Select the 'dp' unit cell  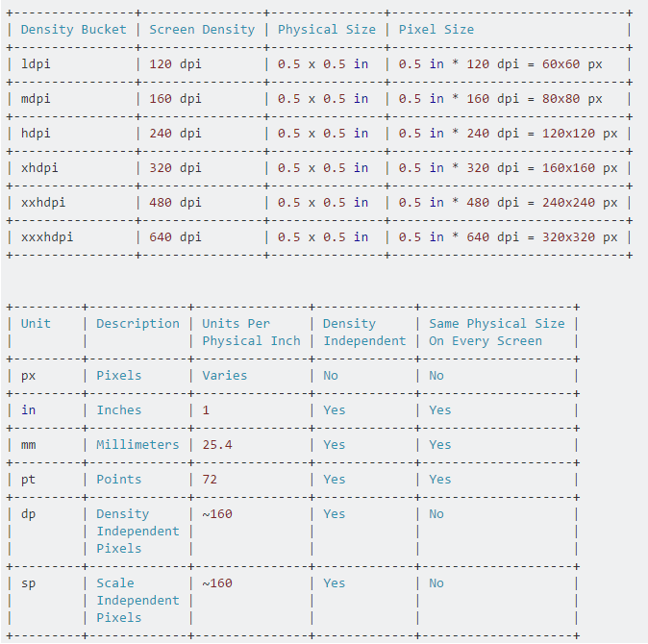28,514
